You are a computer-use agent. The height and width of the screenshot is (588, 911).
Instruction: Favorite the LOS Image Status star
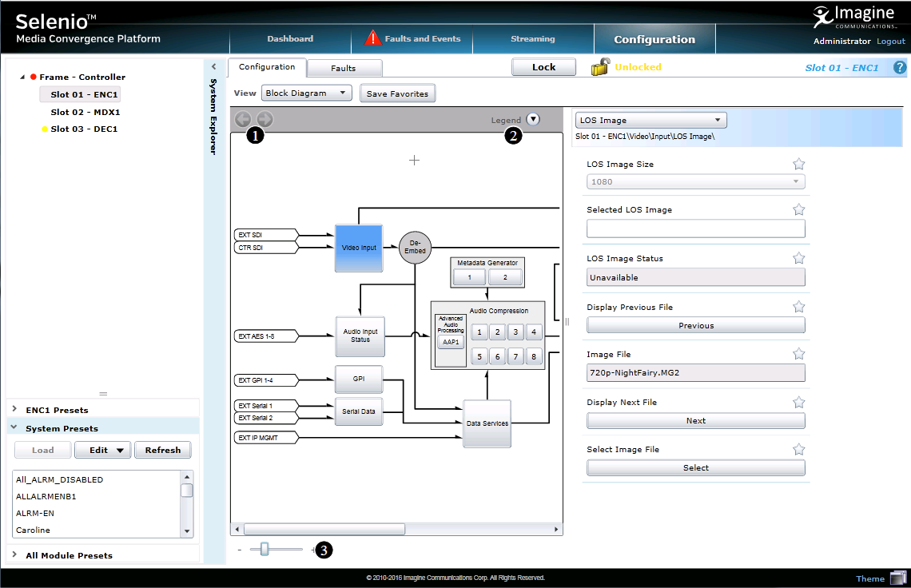coord(799,258)
